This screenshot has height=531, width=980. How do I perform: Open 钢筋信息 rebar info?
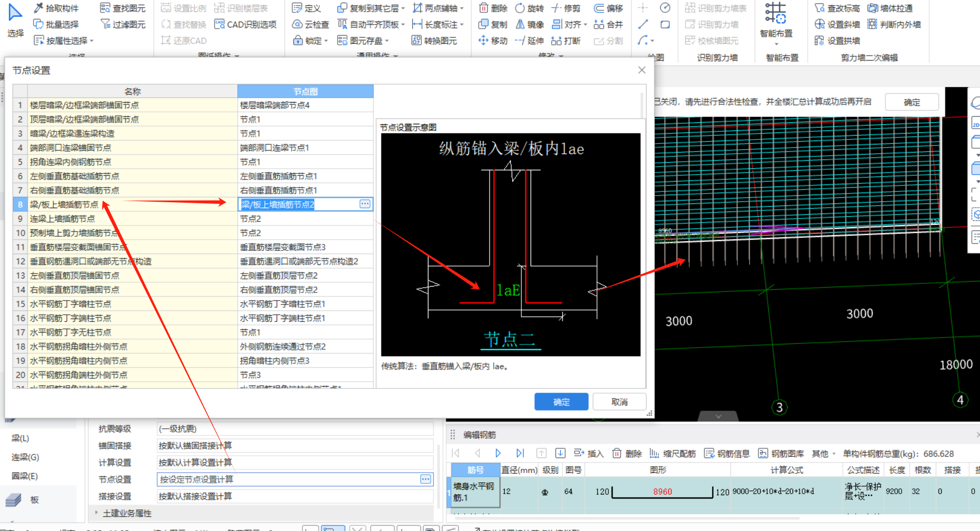[x=727, y=453]
